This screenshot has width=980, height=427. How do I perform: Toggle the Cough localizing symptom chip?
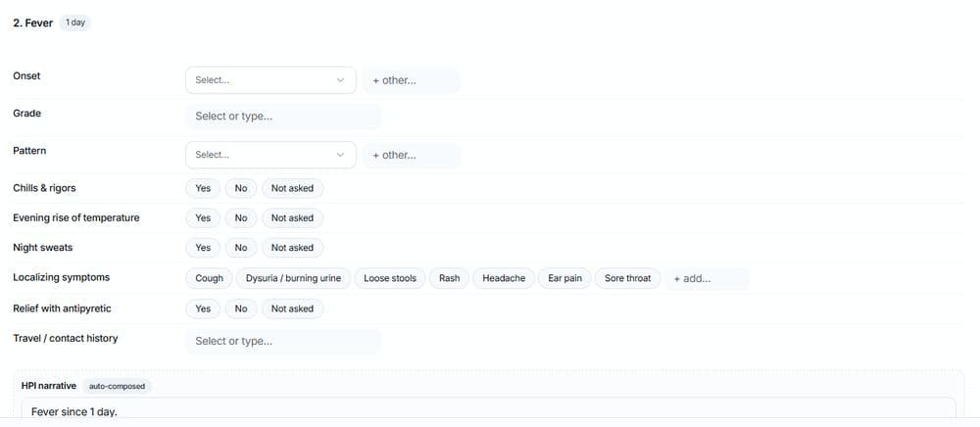tap(210, 278)
